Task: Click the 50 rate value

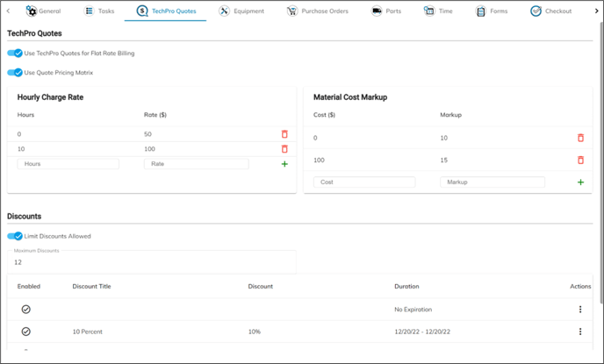Action: pyautogui.click(x=147, y=134)
